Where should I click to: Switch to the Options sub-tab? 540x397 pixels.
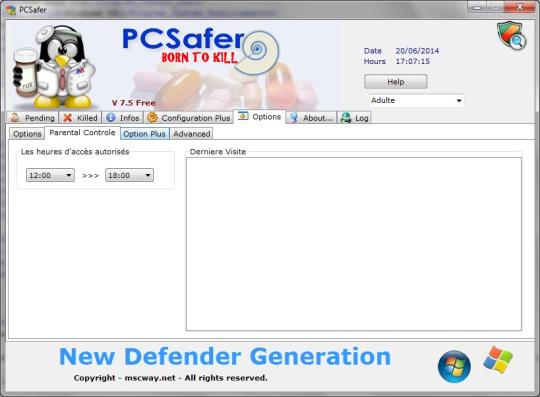tap(27, 134)
